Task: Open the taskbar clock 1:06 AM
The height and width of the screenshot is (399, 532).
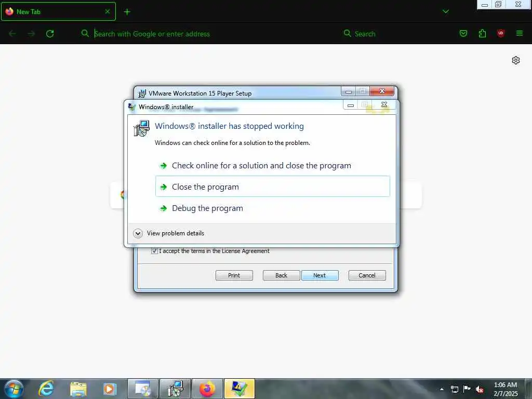Action: 506,389
